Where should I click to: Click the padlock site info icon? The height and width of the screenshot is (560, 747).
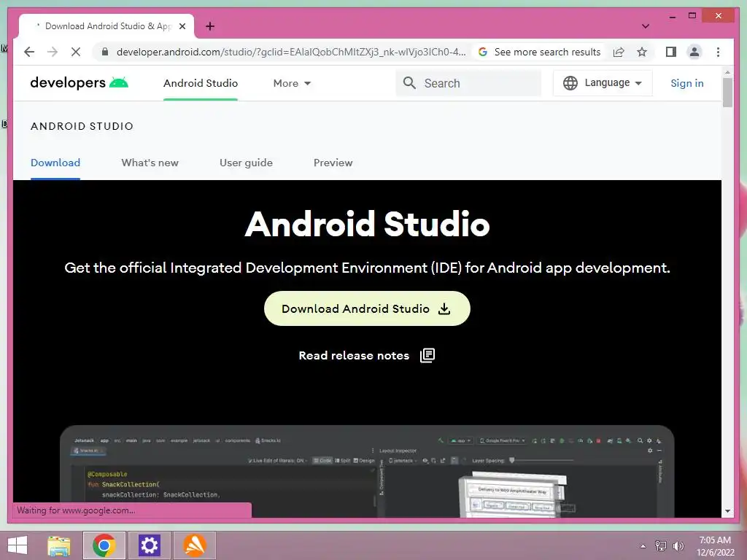(105, 52)
